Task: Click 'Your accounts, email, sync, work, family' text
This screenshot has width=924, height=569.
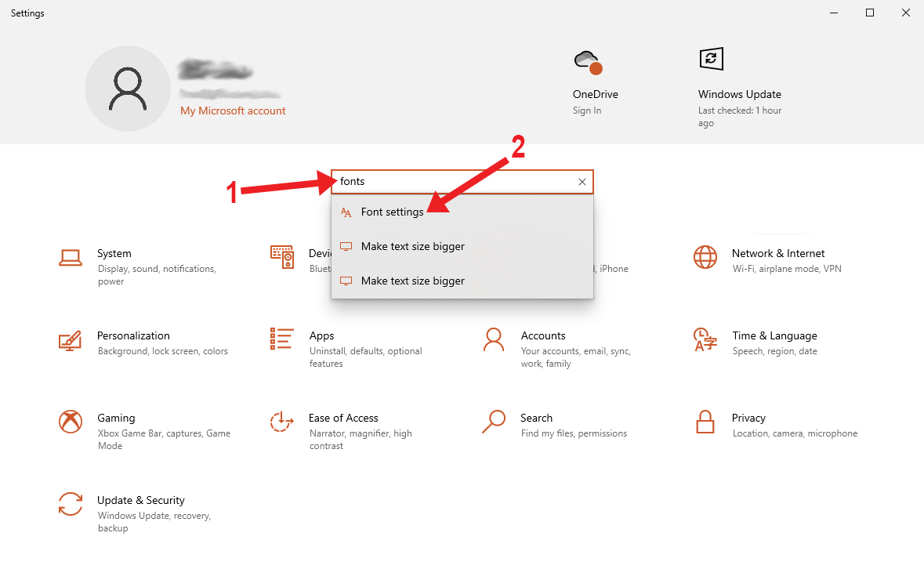Action: pos(576,357)
